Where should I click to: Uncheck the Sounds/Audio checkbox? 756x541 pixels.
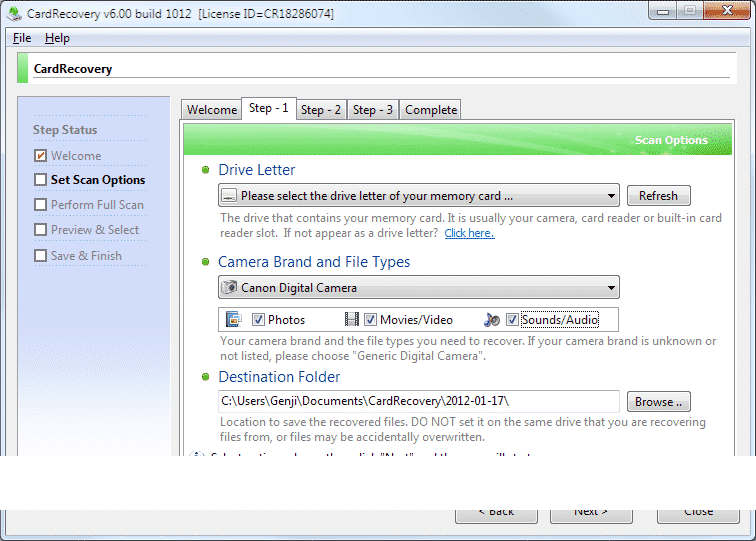point(512,319)
